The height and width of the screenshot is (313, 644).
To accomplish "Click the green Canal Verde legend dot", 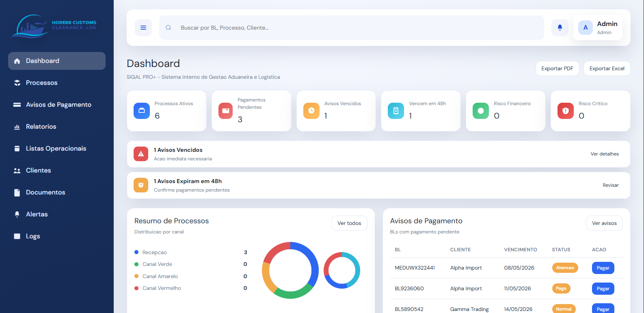I will pos(136,264).
